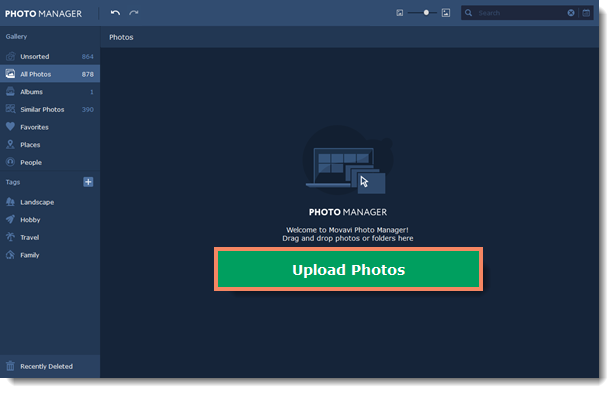Click the Similar Photos icon
This screenshot has width=614, height=393.
(x=11, y=109)
